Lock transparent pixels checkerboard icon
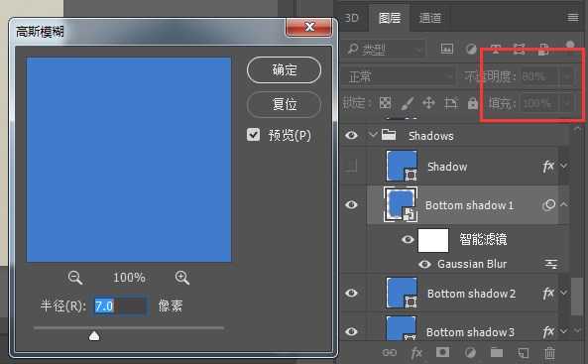Screen dimensions: 588x364 385,103
